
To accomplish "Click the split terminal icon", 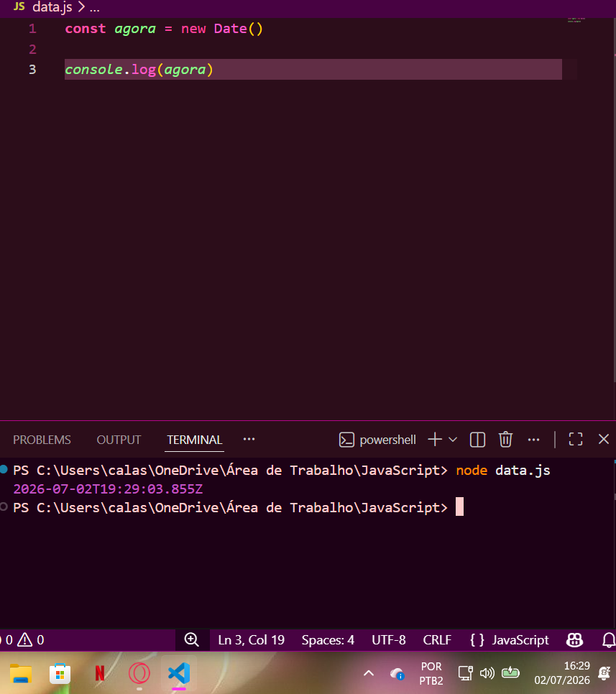I will coord(477,440).
